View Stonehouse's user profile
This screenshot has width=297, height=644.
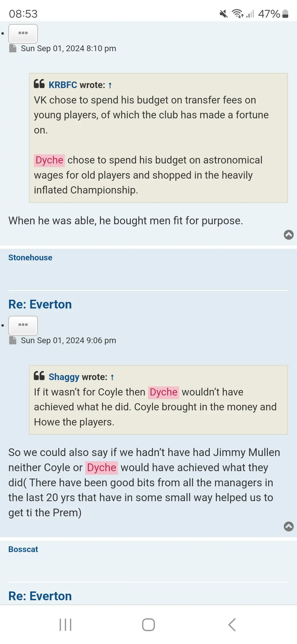(x=30, y=258)
